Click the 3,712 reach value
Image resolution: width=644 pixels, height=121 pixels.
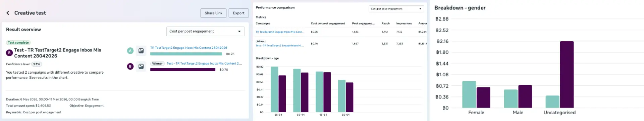(x=384, y=32)
